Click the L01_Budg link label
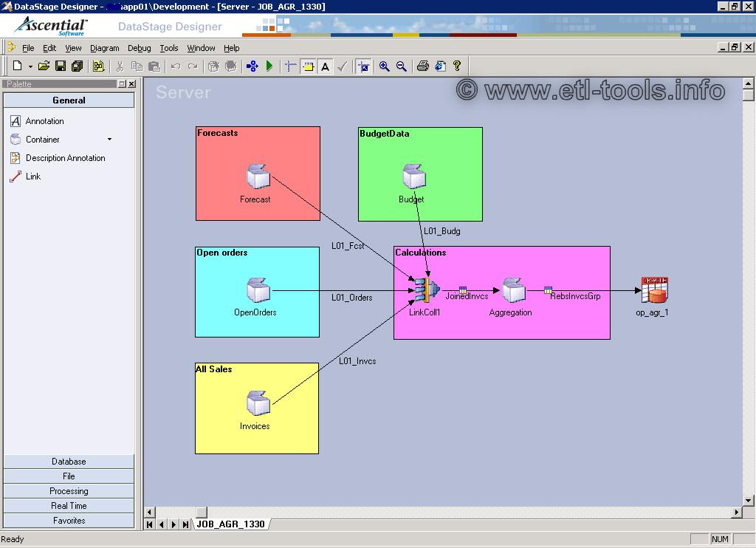This screenshot has width=756, height=548. click(442, 231)
